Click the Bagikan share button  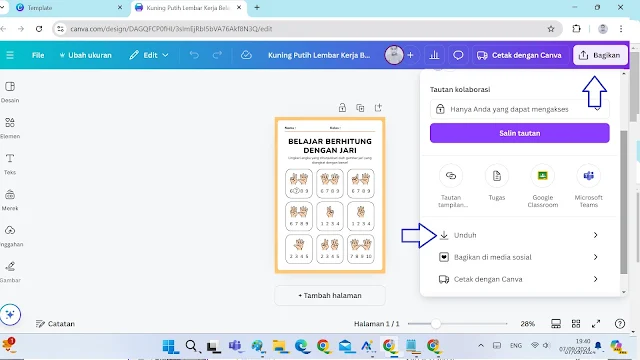click(x=600, y=55)
